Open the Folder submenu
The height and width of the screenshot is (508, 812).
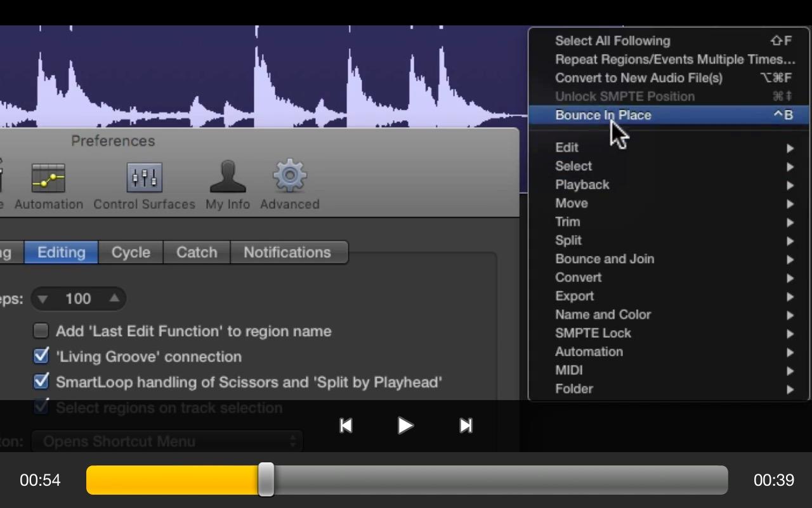(669, 389)
